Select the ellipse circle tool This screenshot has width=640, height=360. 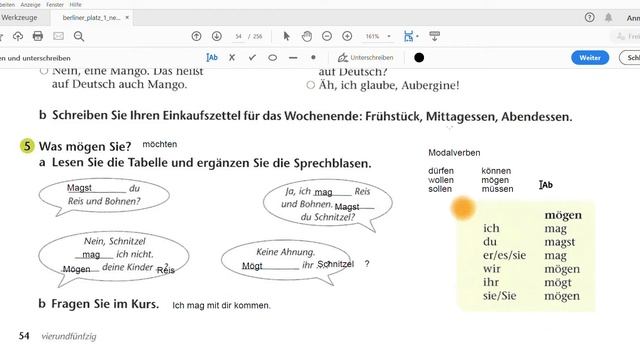pyautogui.click(x=272, y=58)
